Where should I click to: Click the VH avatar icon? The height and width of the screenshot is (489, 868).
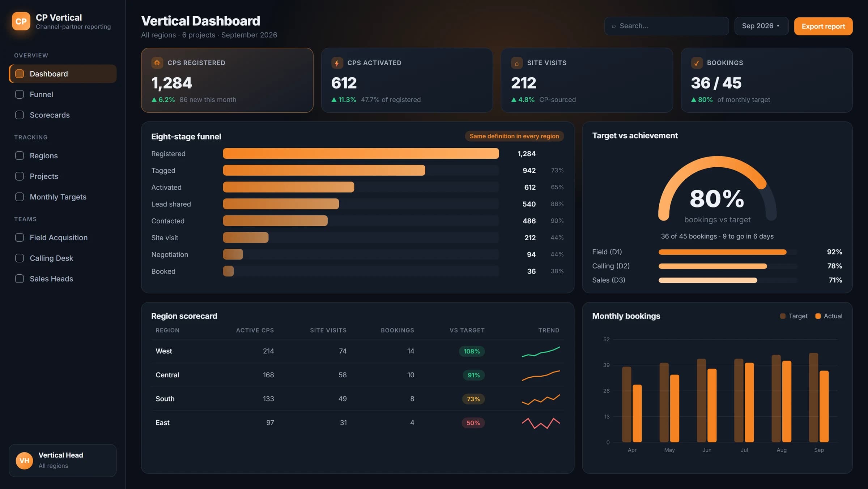[24, 460]
